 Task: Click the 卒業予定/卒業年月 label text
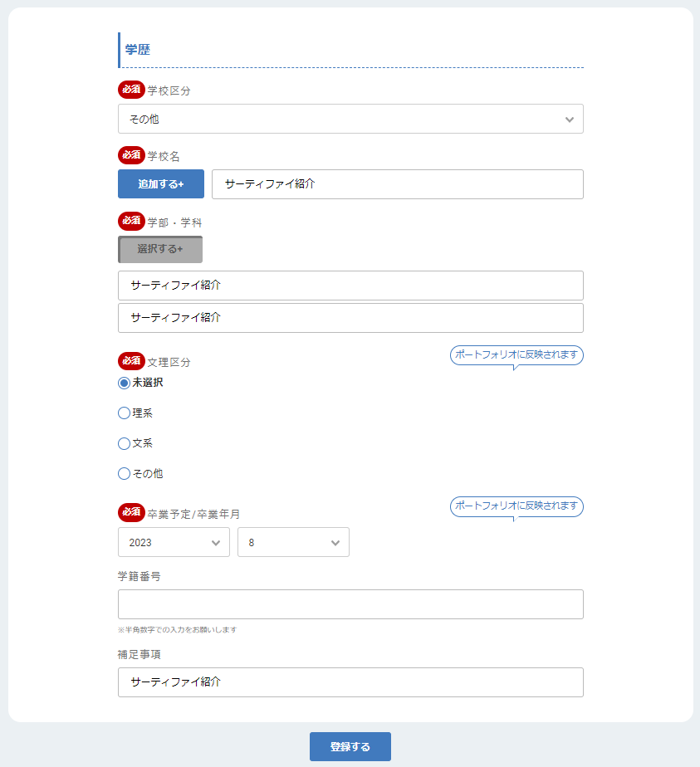click(193, 514)
